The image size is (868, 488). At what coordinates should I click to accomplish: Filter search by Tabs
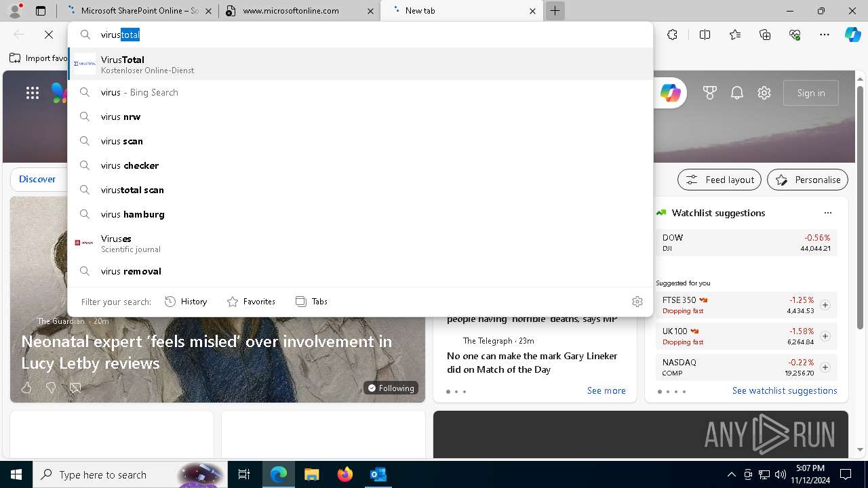click(x=312, y=302)
